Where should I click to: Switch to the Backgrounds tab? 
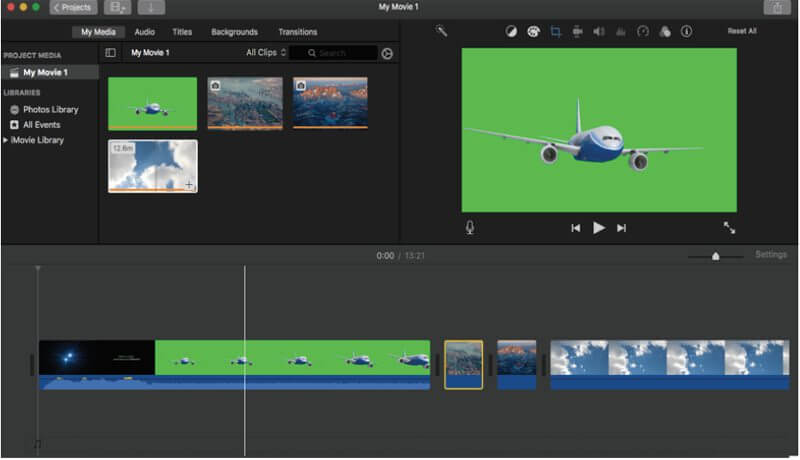pyautogui.click(x=234, y=32)
